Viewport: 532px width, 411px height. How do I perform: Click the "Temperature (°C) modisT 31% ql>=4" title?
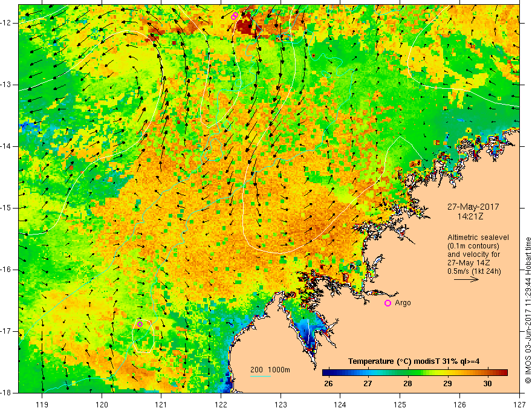click(414, 361)
